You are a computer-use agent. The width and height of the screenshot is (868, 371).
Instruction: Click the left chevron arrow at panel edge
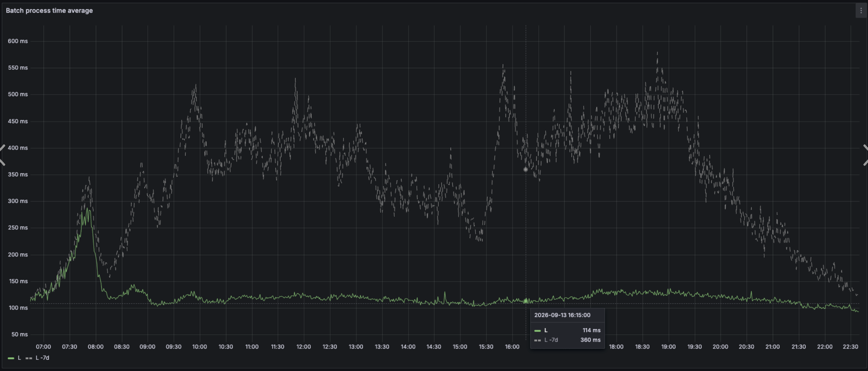2,155
